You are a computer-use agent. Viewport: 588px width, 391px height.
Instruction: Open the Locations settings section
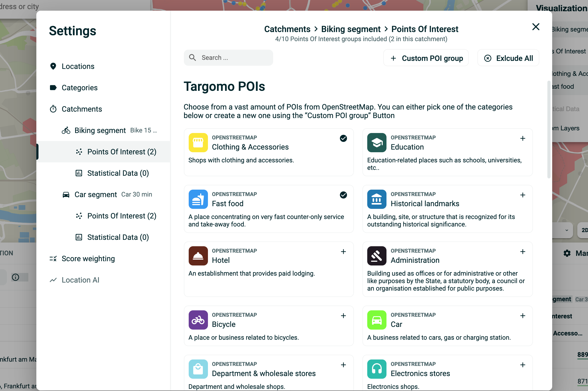tap(78, 66)
